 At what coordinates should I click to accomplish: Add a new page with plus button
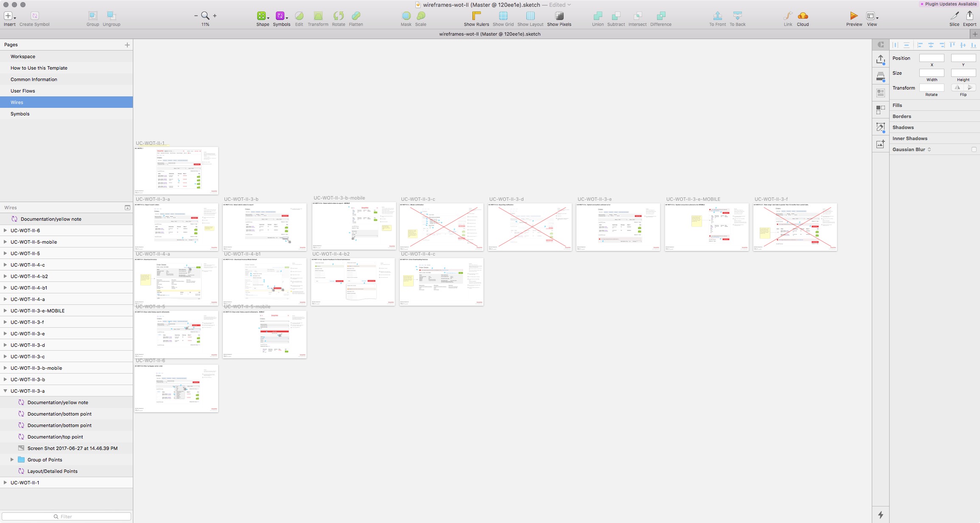127,45
